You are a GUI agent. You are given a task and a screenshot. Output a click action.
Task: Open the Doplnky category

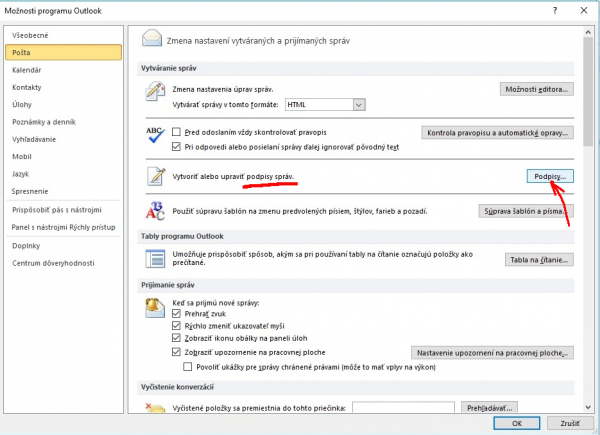point(64,246)
